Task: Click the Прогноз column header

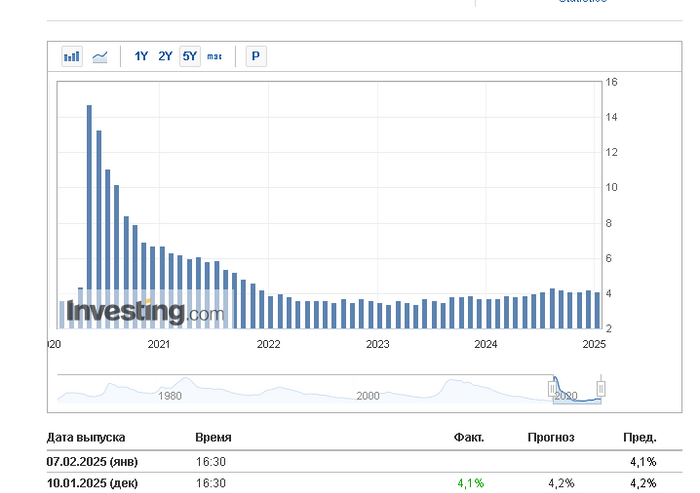Action: click(x=551, y=438)
